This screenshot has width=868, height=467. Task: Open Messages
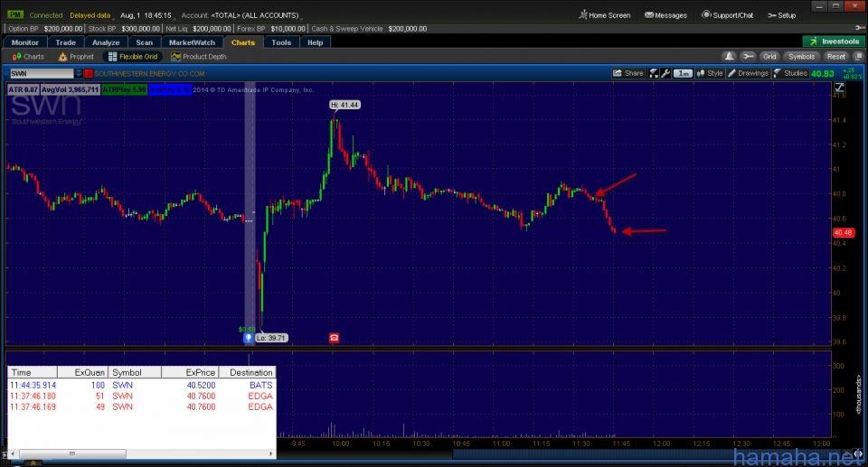coord(666,15)
